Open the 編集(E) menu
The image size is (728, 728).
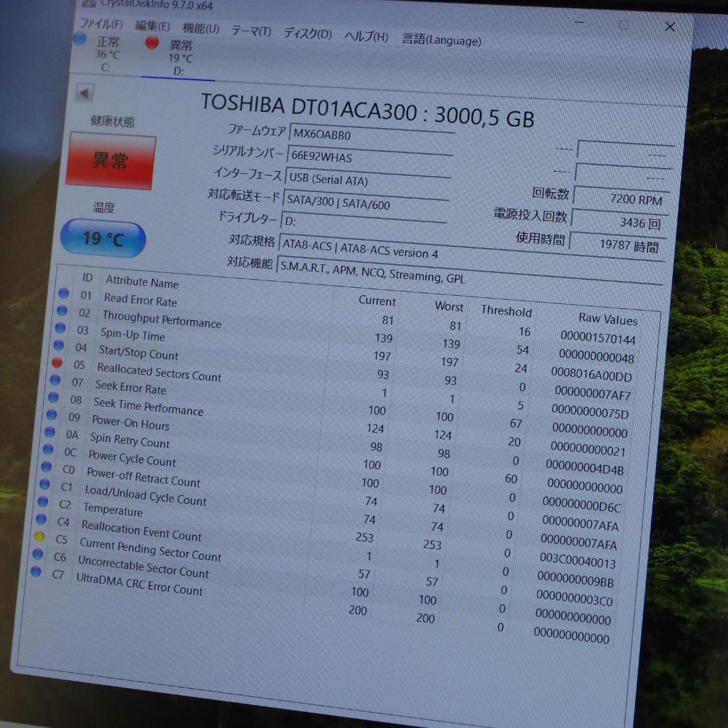click(153, 26)
